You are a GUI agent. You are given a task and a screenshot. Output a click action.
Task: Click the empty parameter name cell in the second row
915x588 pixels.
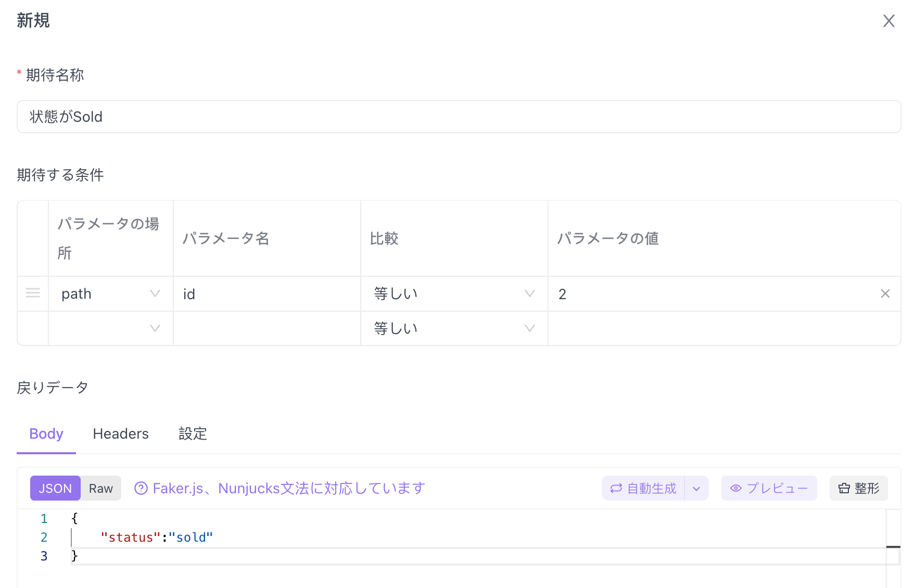click(267, 328)
